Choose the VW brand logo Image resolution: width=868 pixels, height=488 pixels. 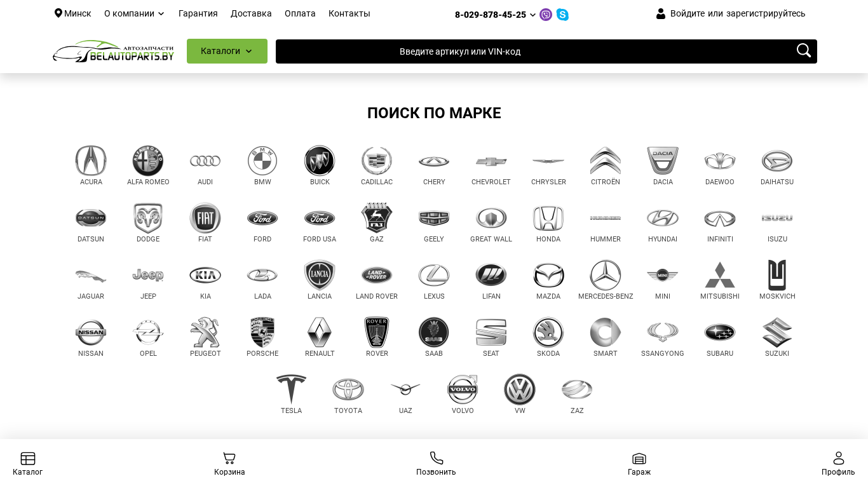(520, 390)
